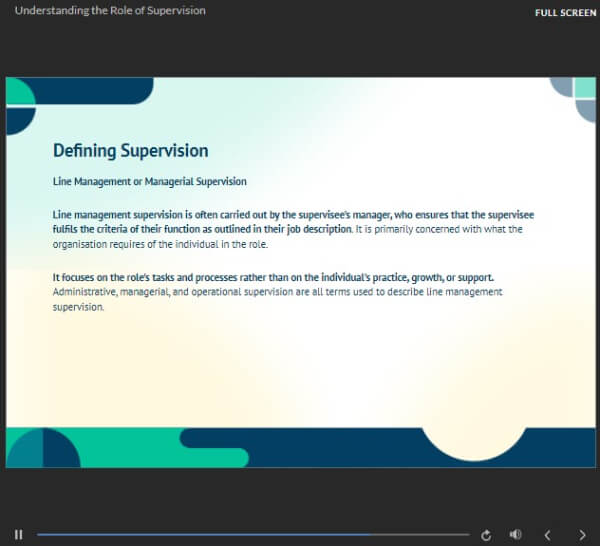Pause the slide playback
This screenshot has height=546, width=600.
18,535
